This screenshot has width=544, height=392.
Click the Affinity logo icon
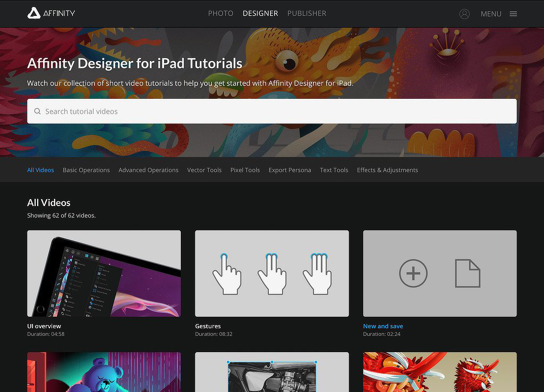[34, 13]
